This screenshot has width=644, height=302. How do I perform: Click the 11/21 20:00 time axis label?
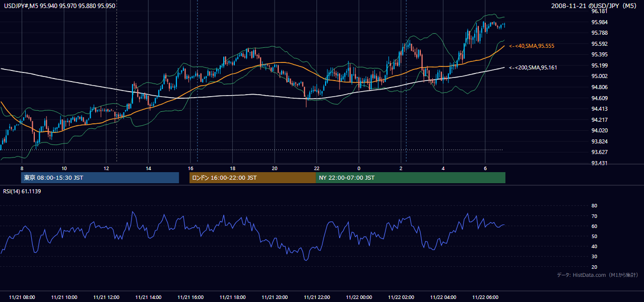coord(275,297)
